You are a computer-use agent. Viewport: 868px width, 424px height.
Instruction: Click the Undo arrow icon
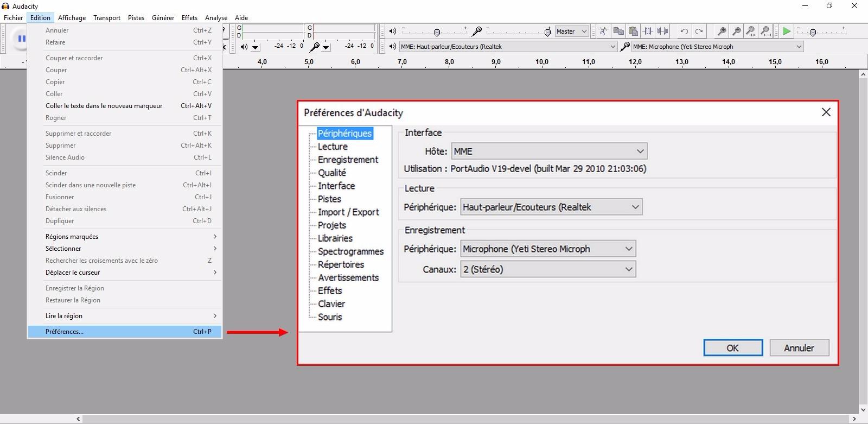coord(684,31)
